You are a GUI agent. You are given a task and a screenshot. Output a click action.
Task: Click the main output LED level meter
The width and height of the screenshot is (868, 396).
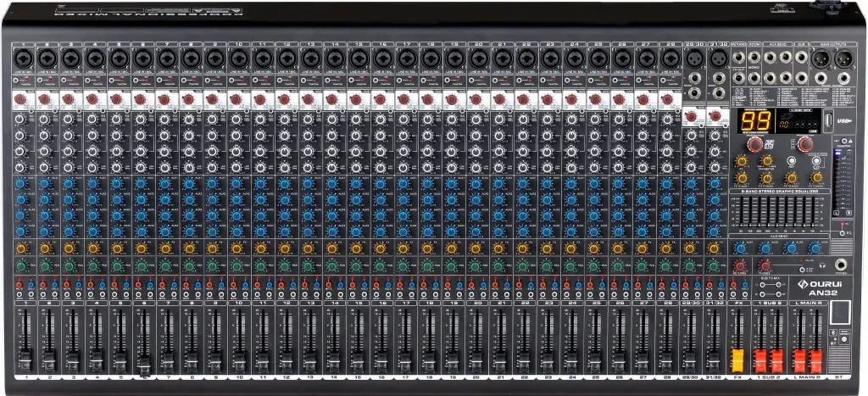[843, 183]
